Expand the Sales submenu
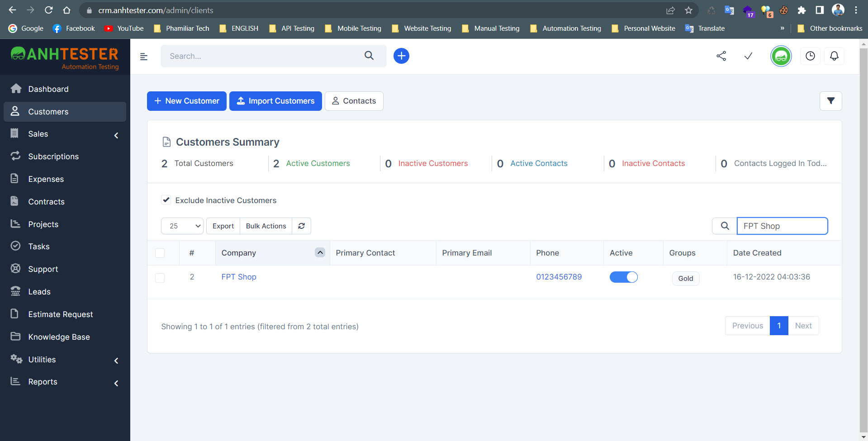The width and height of the screenshot is (868, 441). tap(116, 135)
